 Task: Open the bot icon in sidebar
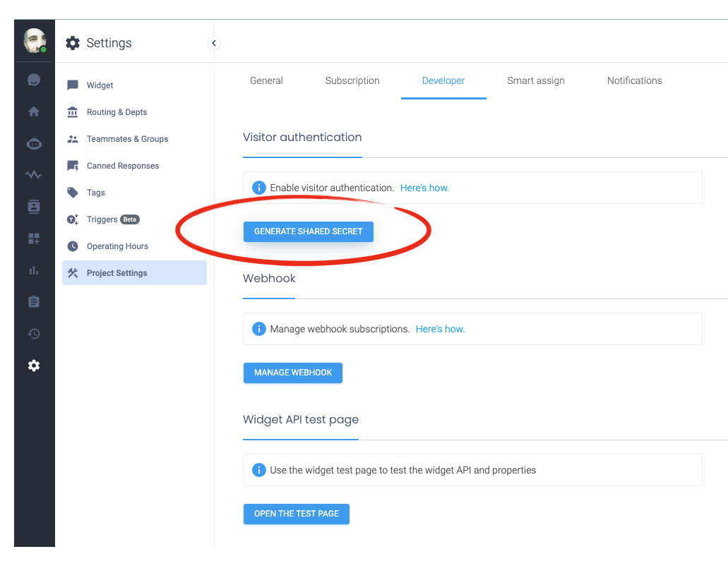pyautogui.click(x=34, y=143)
